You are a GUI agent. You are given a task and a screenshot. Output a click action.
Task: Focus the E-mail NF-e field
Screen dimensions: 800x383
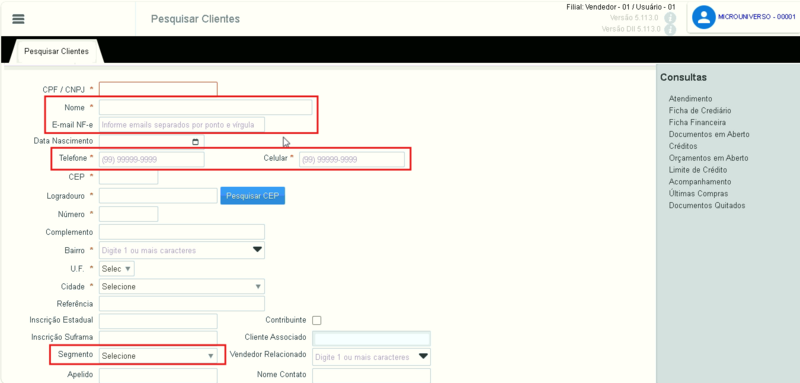pyautogui.click(x=182, y=125)
